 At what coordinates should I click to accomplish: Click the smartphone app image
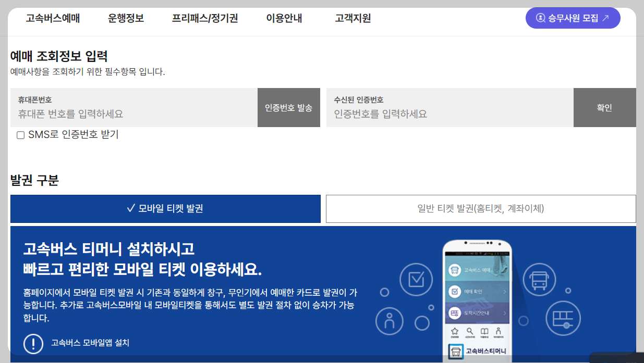pos(477,301)
